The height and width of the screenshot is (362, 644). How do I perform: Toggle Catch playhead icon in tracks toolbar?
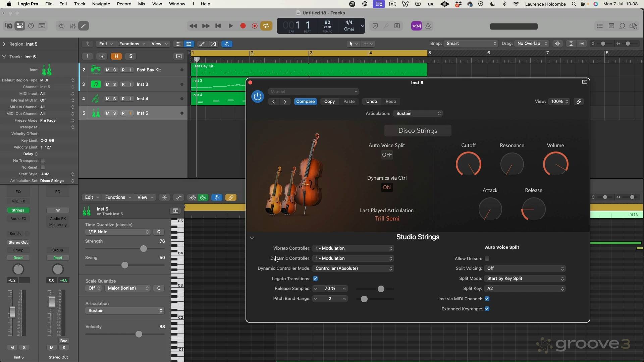227,44
